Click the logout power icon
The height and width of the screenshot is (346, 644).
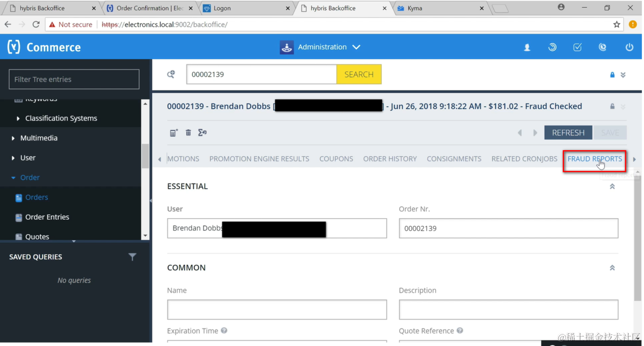[x=629, y=47]
